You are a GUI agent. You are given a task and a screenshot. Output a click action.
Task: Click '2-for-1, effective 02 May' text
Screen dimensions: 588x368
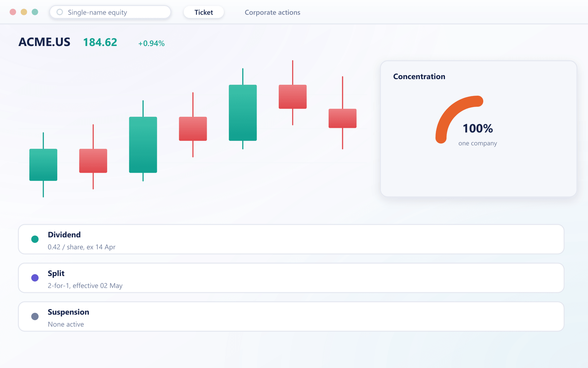[85, 286]
